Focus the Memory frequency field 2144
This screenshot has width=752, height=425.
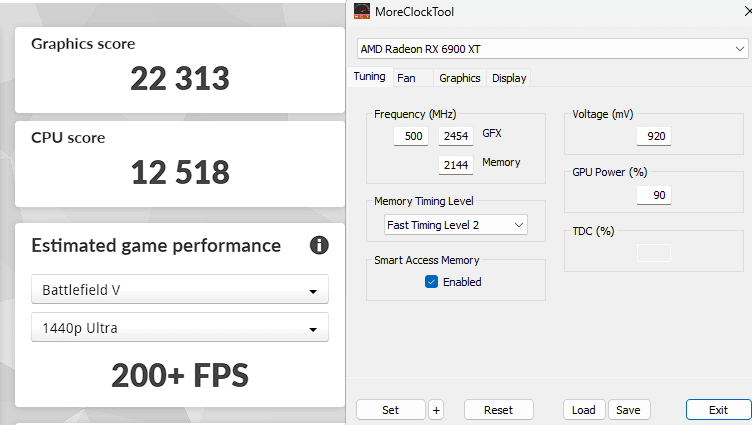(456, 165)
